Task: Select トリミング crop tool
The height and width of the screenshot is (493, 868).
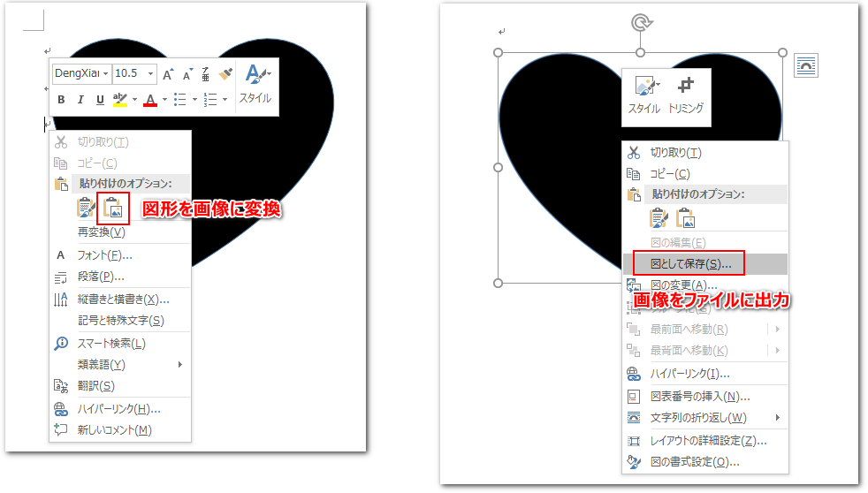Action: [686, 95]
